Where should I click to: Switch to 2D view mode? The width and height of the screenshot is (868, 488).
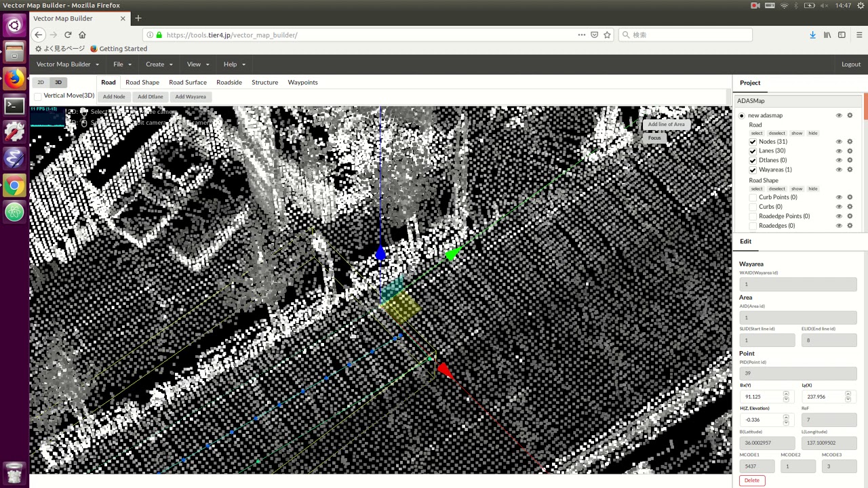pyautogui.click(x=41, y=82)
